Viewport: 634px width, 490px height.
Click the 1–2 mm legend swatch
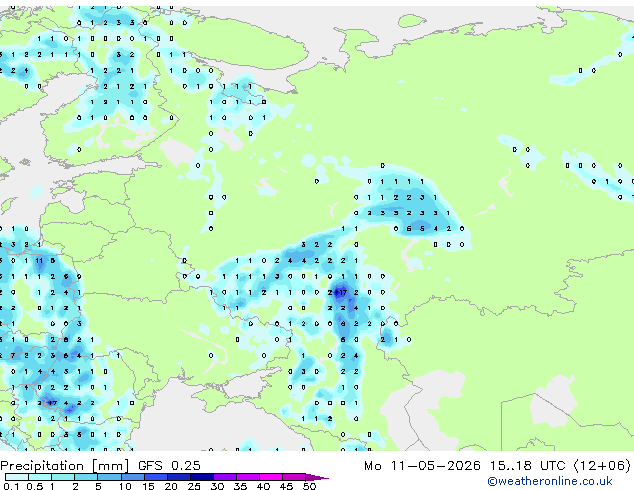63,477
